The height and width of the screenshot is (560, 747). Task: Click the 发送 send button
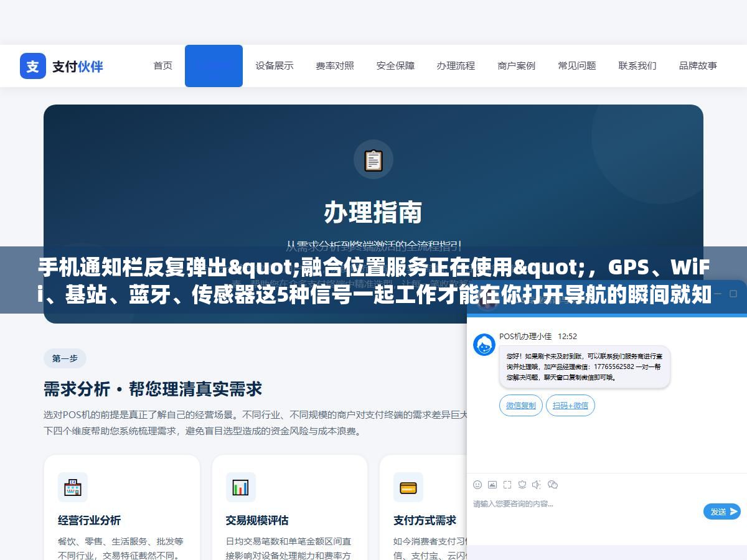[x=722, y=511]
